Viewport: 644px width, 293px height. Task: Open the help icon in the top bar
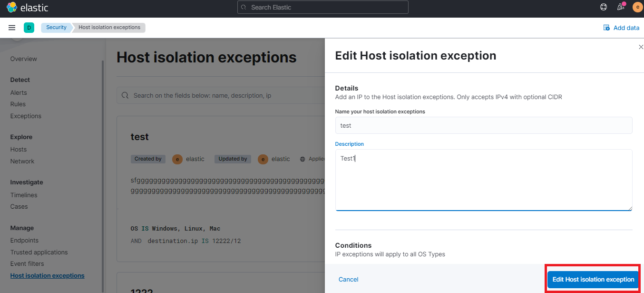pyautogui.click(x=603, y=7)
